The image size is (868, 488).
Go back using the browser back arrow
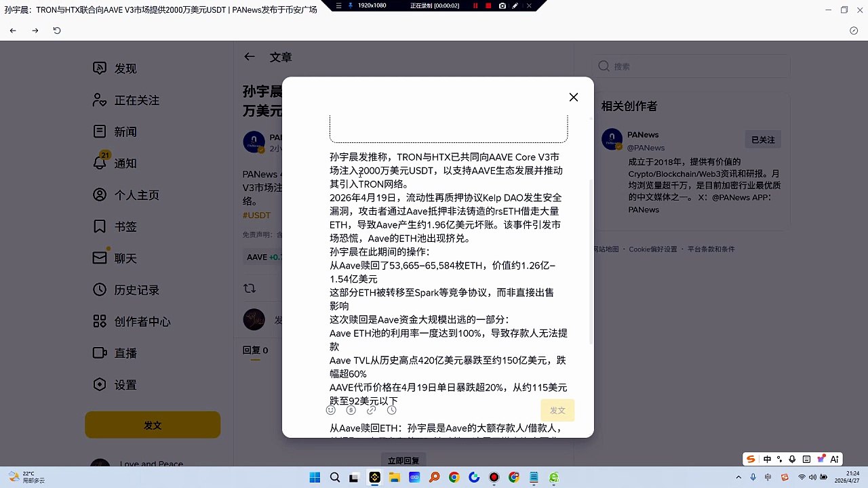point(13,30)
